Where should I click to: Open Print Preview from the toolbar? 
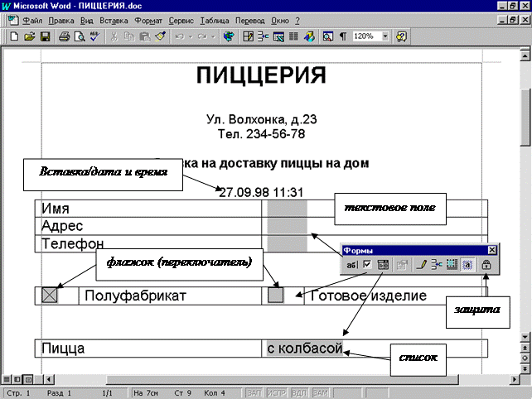tap(80, 36)
